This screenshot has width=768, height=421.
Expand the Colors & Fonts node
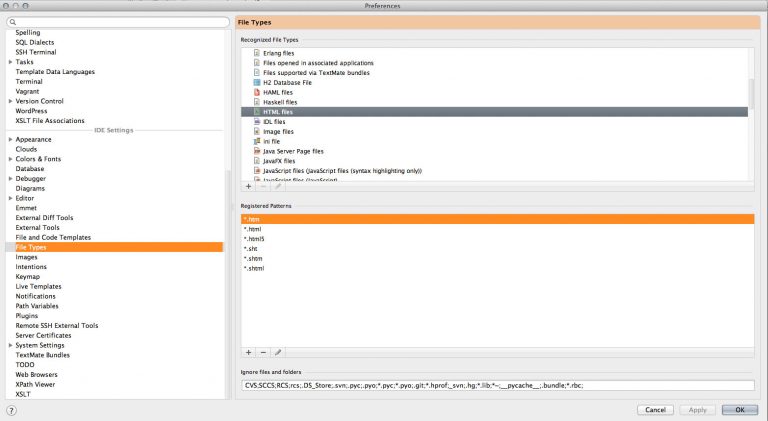(x=10, y=159)
